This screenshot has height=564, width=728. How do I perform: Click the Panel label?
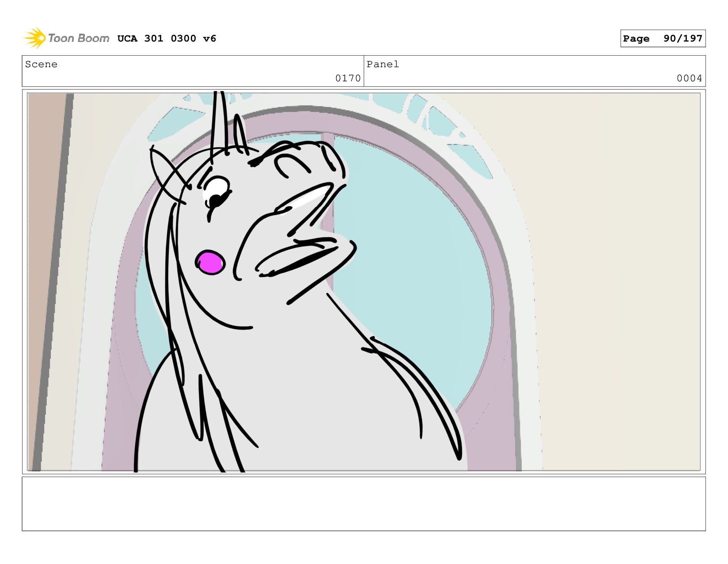[383, 64]
